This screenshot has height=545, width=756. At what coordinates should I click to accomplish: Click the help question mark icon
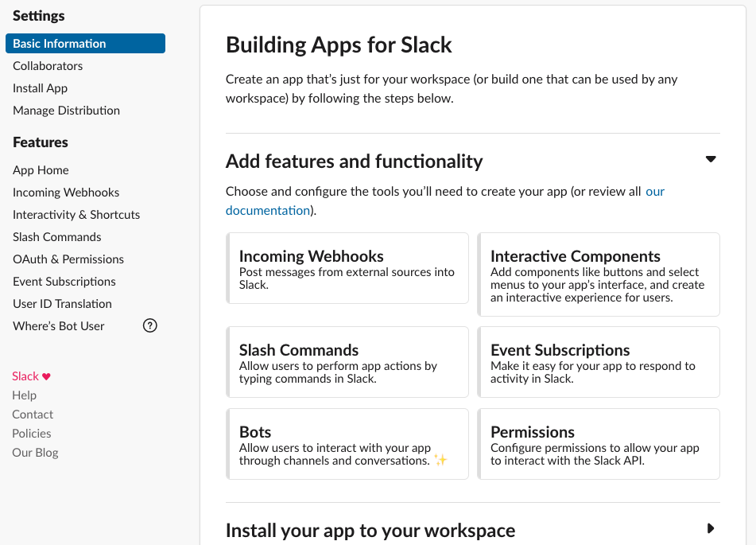(x=149, y=325)
